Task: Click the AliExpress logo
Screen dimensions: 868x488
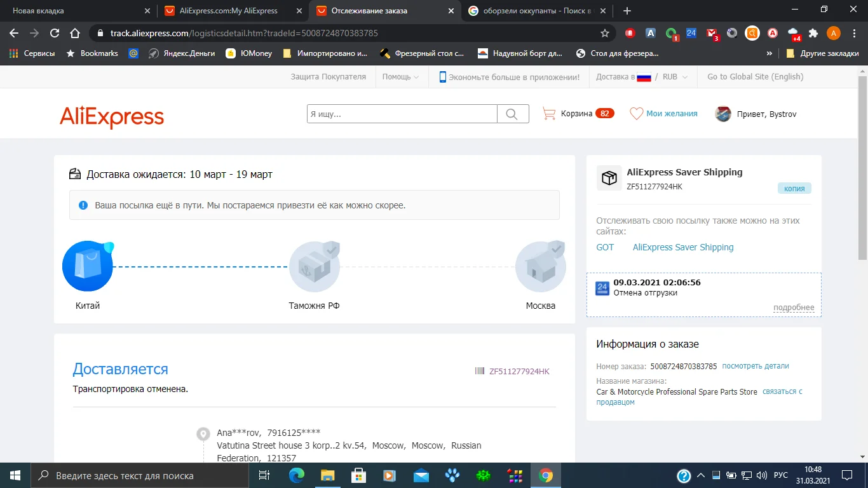Action: [x=112, y=117]
